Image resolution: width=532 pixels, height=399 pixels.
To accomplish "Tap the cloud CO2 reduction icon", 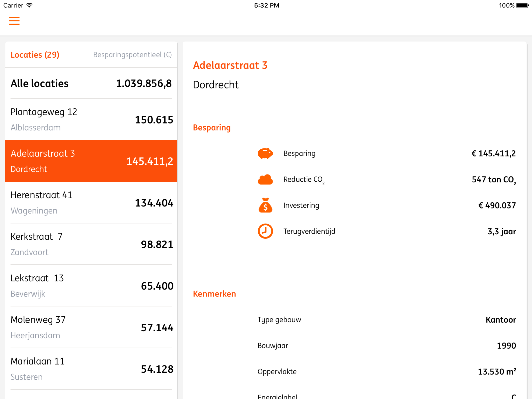I will (265, 179).
